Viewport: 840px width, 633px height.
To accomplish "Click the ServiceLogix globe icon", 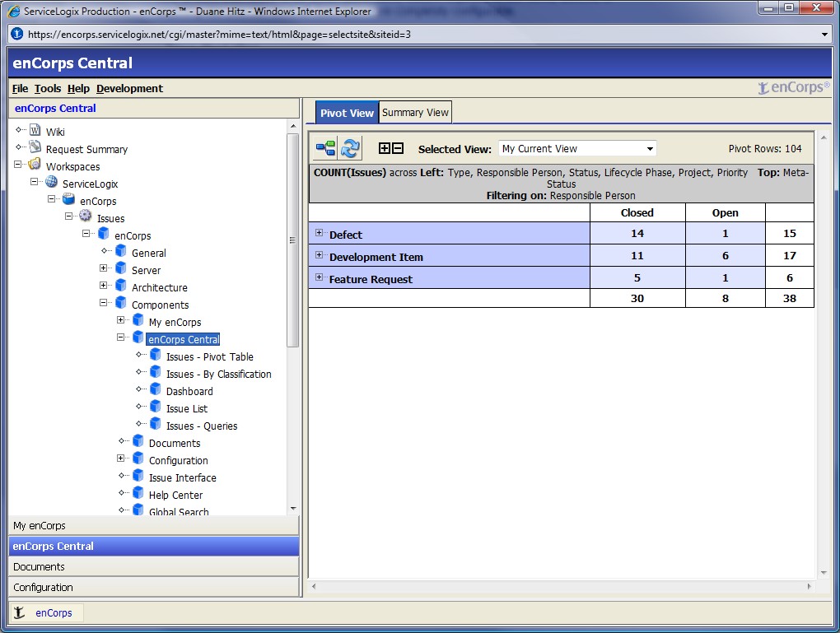I will (x=52, y=182).
